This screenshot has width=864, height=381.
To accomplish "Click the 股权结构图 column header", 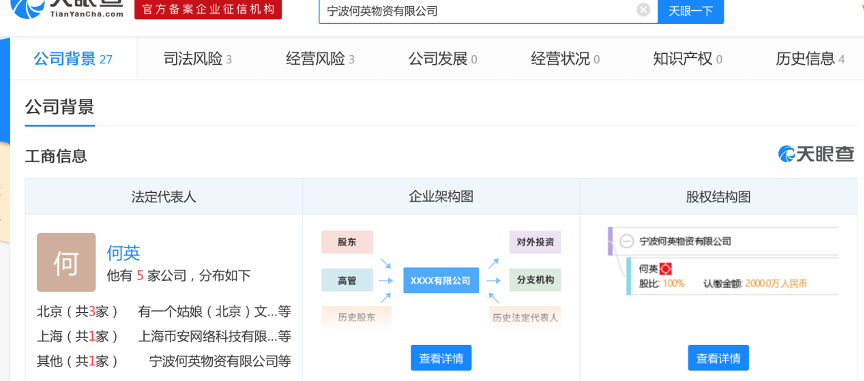I will 718,196.
